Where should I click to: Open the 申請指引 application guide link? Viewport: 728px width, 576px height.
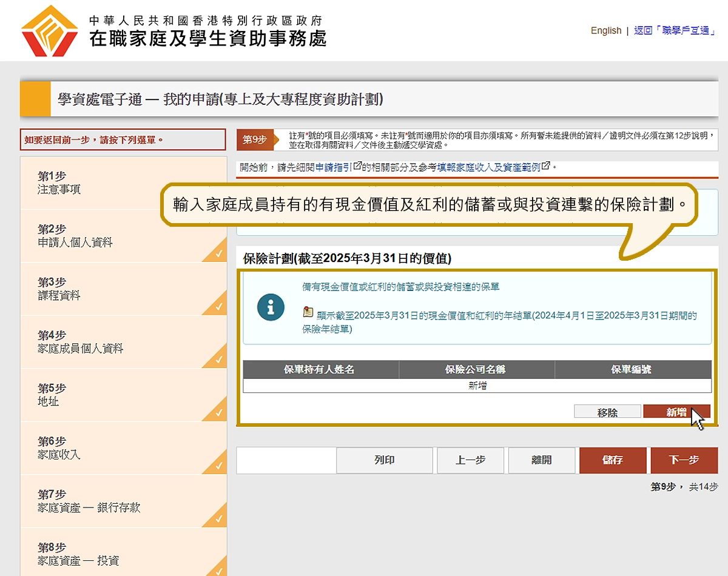[334, 167]
